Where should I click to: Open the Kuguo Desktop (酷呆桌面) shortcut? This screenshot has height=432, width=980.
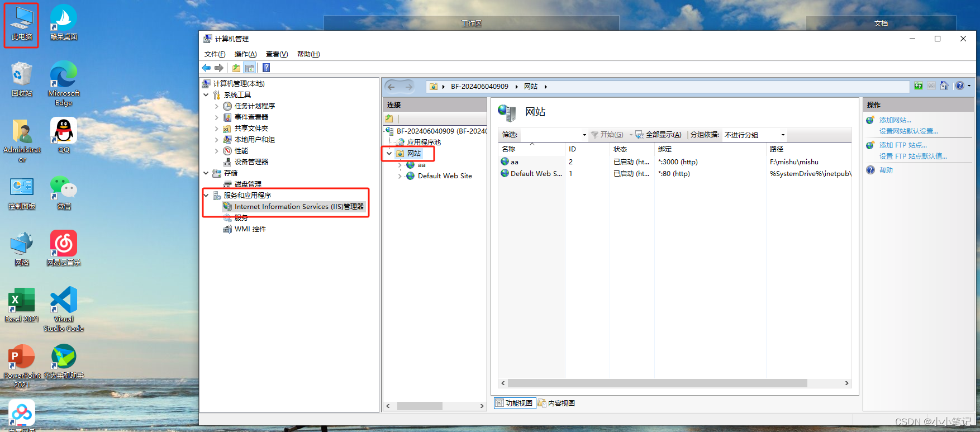[64, 23]
